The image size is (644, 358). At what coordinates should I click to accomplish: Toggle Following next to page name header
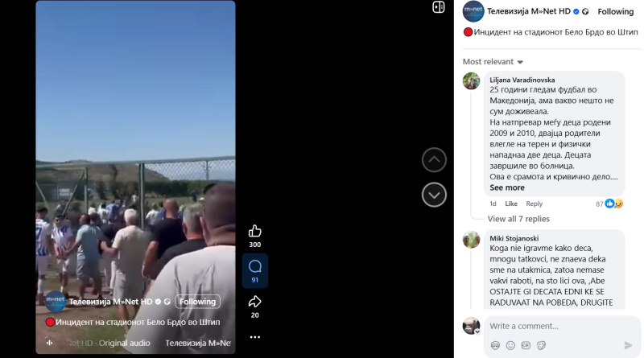(x=615, y=11)
